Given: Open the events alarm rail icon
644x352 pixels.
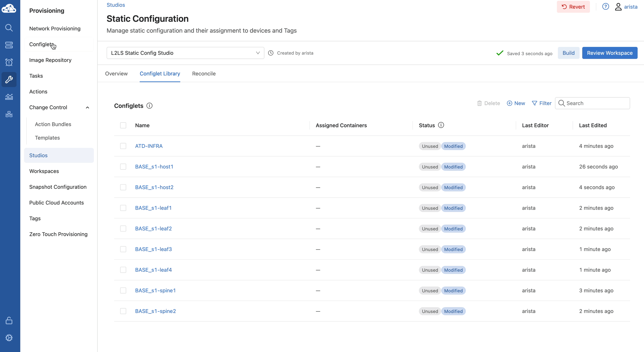Looking at the screenshot, I should (9, 62).
